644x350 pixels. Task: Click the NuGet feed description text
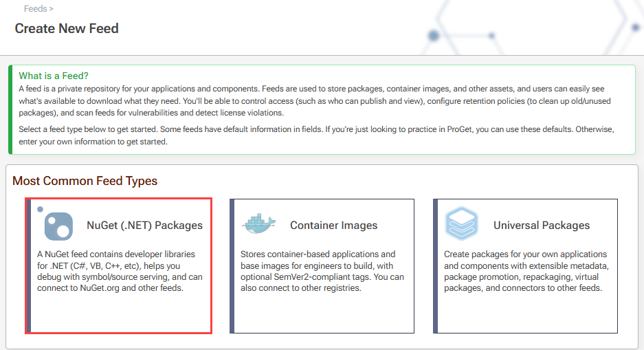click(120, 271)
